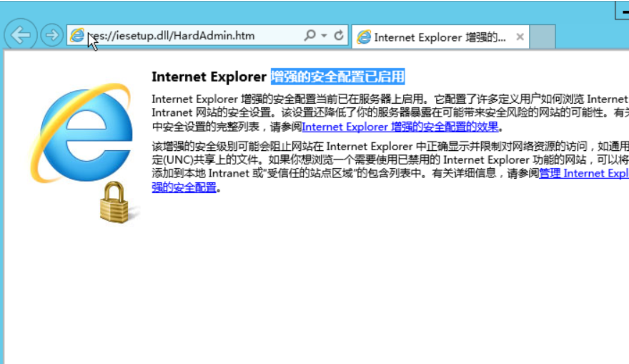Image resolution: width=629 pixels, height=364 pixels.
Task: Click the Forward navigation arrow button
Action: point(52,35)
